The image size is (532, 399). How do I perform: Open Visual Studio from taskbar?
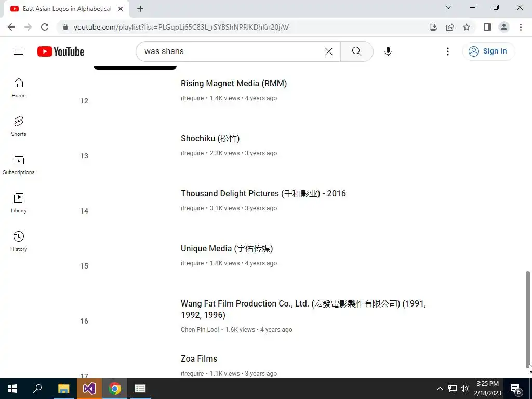tap(89, 389)
